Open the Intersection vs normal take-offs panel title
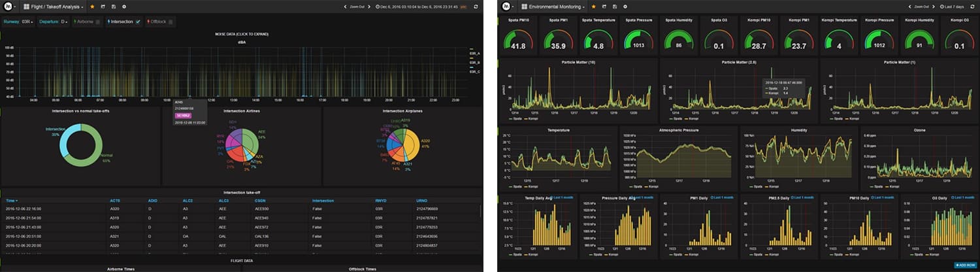This screenshot has width=980, height=272. pos(81,111)
